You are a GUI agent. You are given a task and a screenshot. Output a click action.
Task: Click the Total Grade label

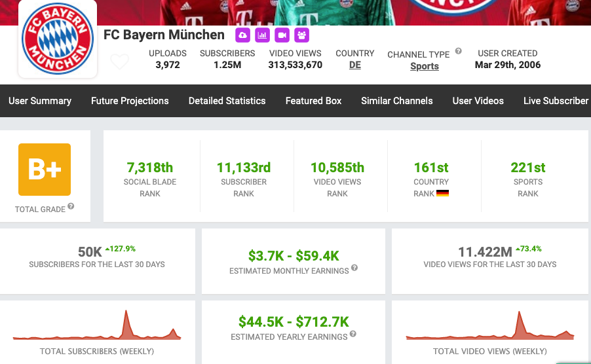pyautogui.click(x=41, y=209)
